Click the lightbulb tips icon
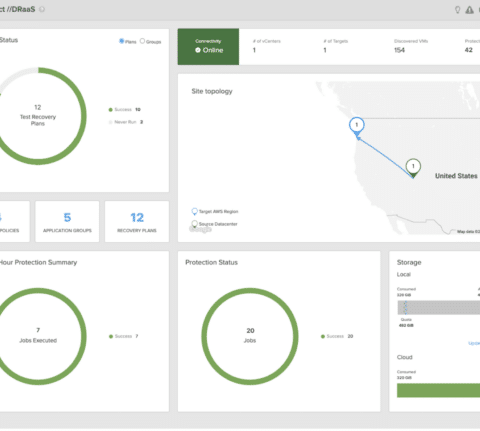The height and width of the screenshot is (431, 480). 457,10
